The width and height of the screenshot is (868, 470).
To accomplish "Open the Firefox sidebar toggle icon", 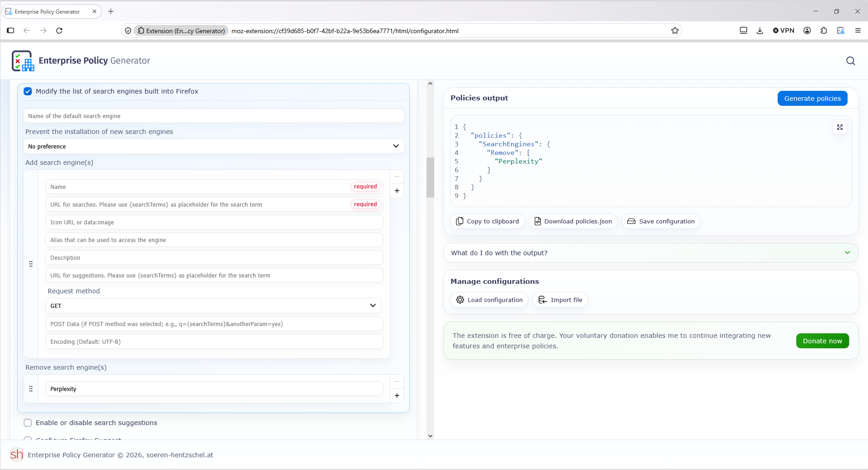I will pos(10,30).
